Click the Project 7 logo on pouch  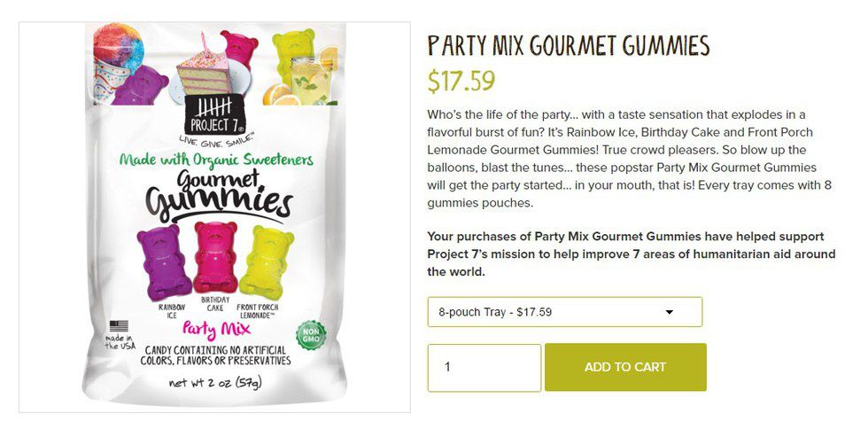pos(214,115)
